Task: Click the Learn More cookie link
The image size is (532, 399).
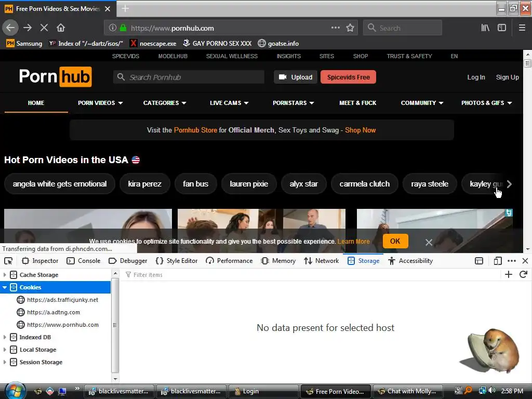Action: 353,242
